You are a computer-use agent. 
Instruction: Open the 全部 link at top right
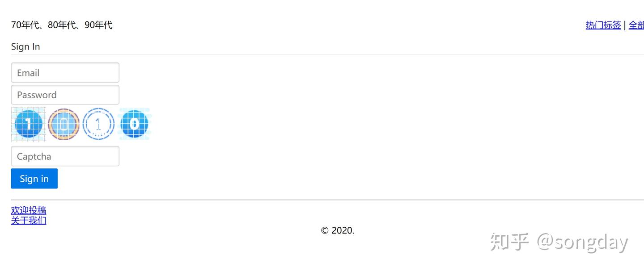[x=636, y=25]
